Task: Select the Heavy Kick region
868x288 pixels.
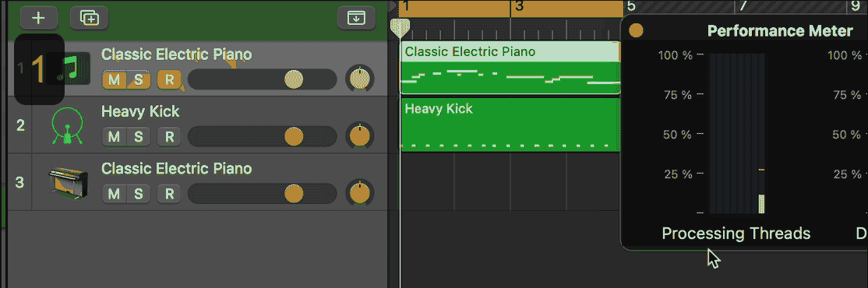Action: tap(510, 125)
